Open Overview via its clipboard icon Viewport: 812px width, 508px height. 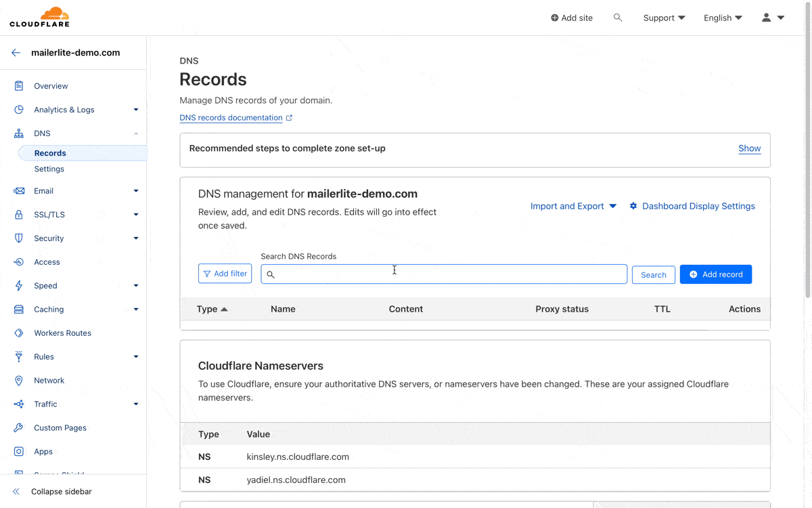(19, 86)
